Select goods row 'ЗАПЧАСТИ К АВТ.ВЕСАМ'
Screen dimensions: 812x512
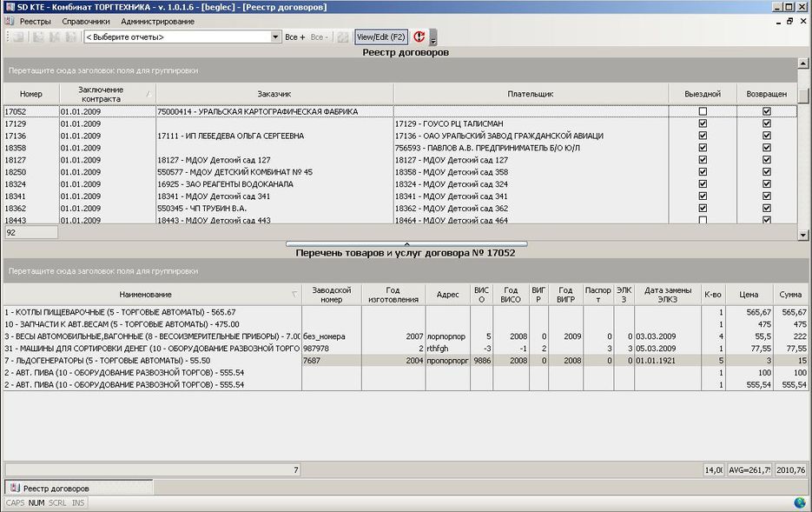pos(406,324)
